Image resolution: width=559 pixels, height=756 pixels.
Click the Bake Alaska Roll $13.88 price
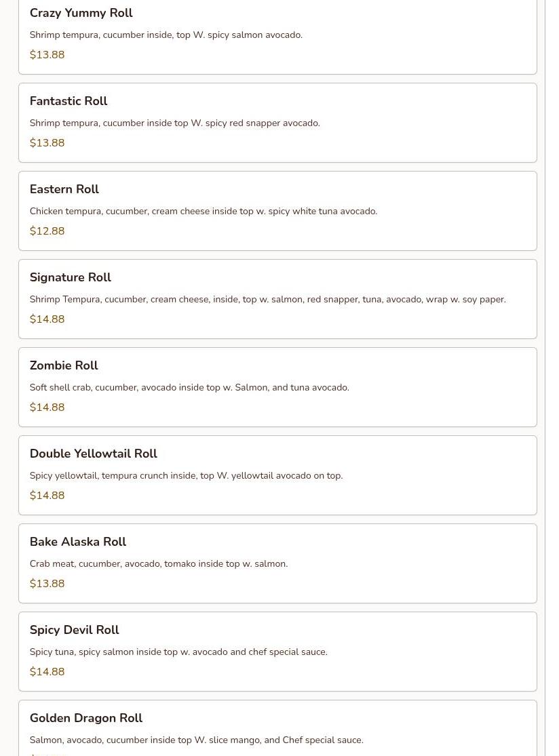47,583
